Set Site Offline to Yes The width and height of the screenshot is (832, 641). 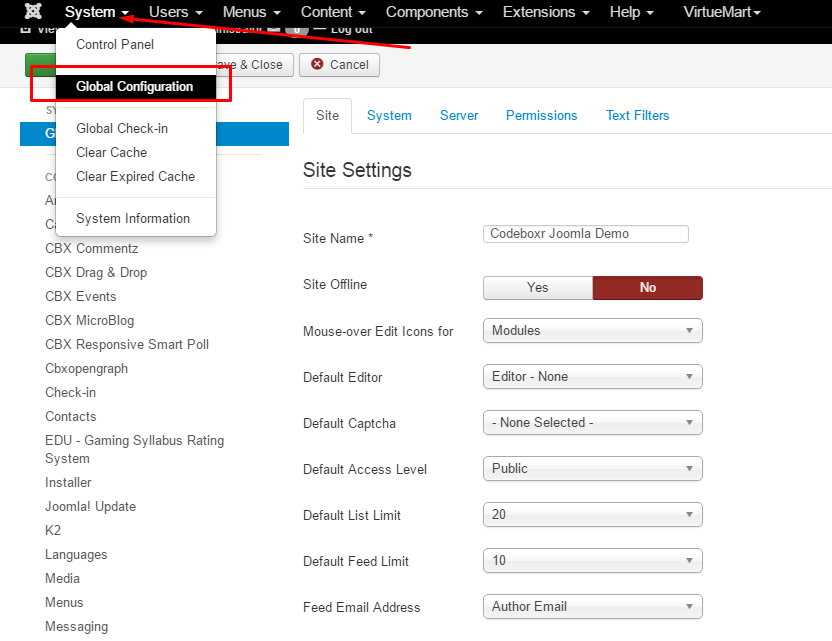coord(538,288)
